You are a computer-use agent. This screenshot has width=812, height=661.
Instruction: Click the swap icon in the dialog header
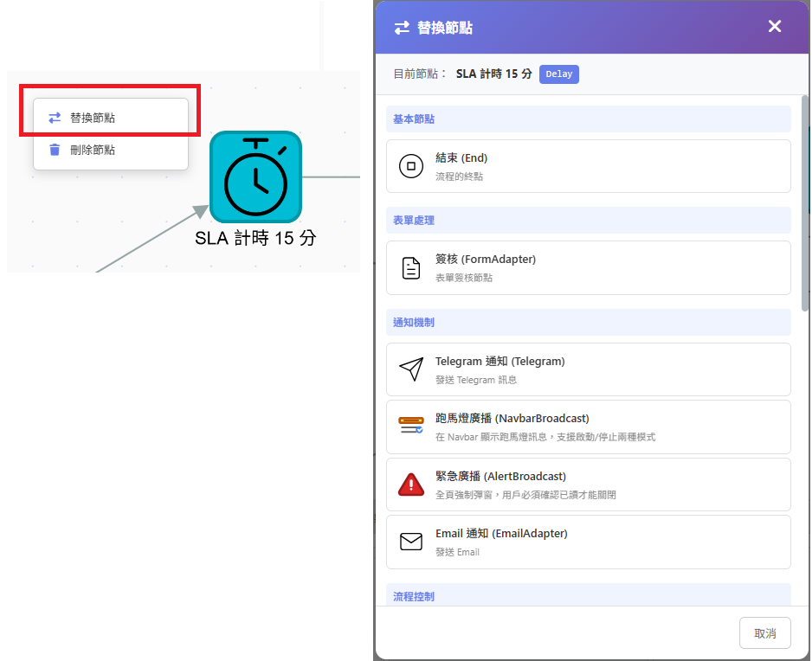point(402,28)
